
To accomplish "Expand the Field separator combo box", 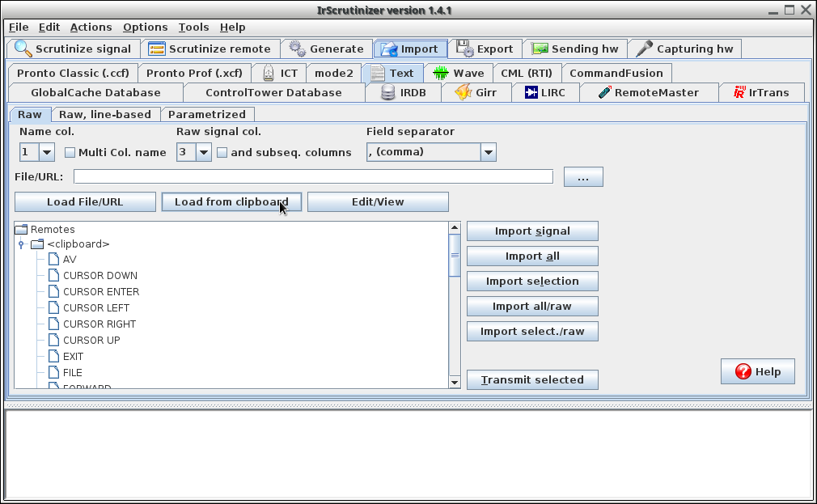I will click(x=488, y=152).
